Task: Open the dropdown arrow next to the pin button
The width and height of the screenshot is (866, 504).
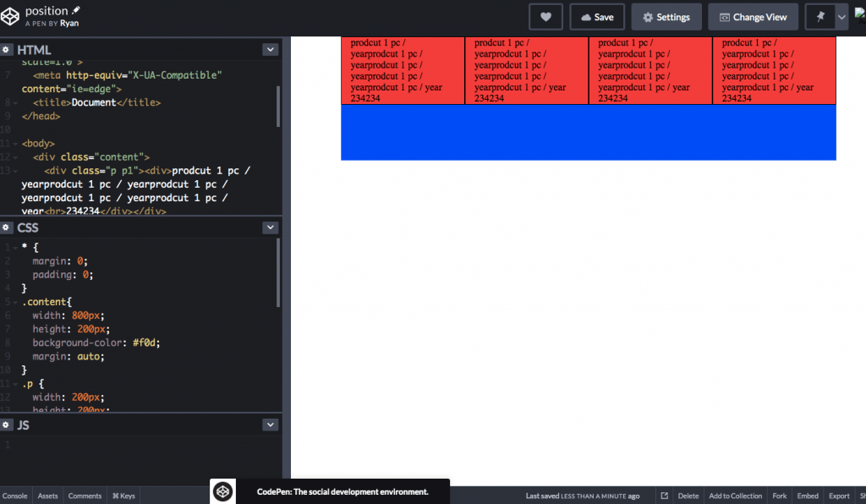Action: point(841,17)
